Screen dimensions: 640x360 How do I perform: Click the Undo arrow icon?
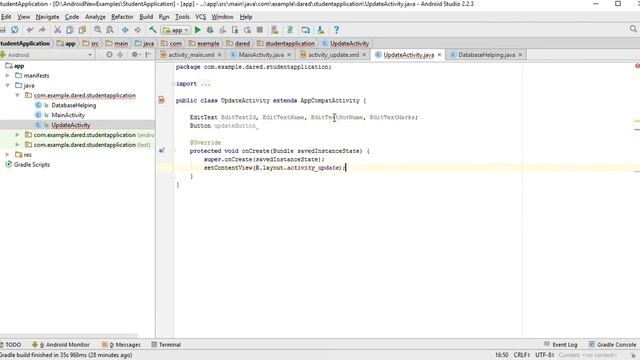(x=30, y=30)
